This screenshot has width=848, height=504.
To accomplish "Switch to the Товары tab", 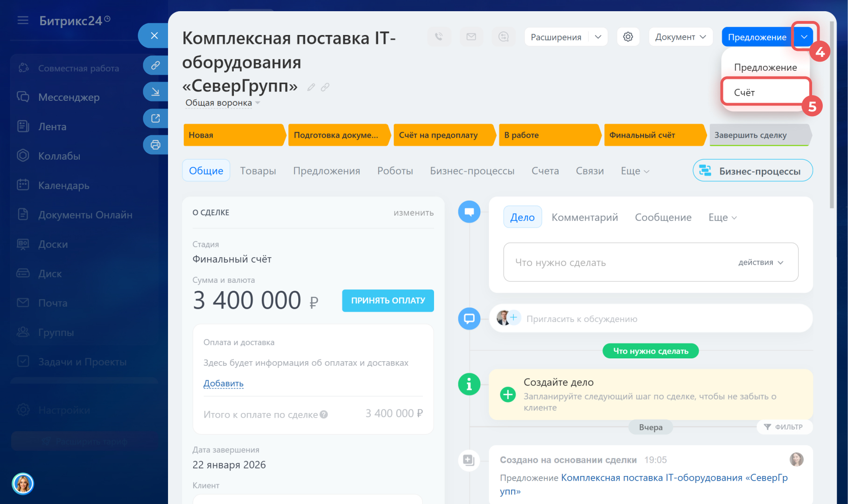I will coord(258,171).
